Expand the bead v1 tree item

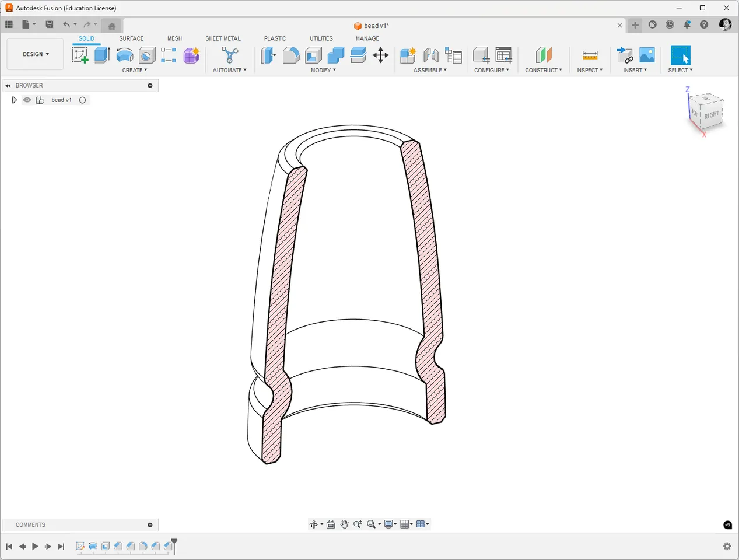tap(14, 100)
